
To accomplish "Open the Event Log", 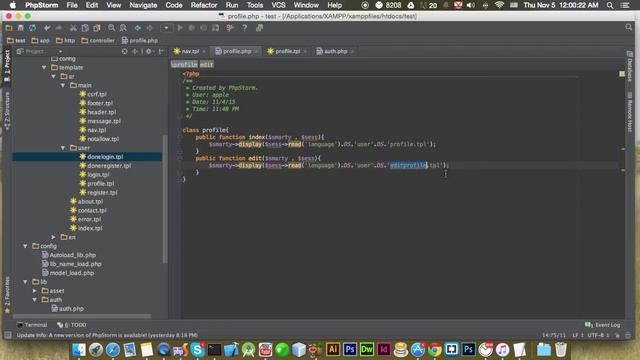I will click(x=602, y=325).
